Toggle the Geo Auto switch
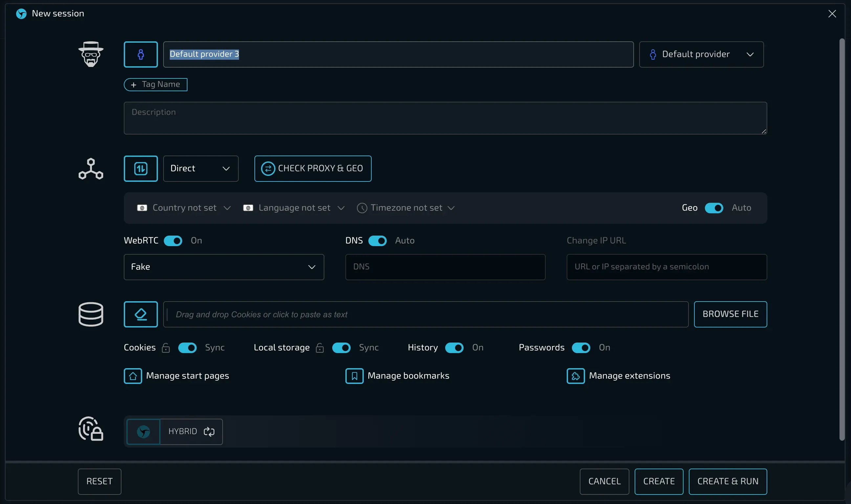 (x=714, y=208)
